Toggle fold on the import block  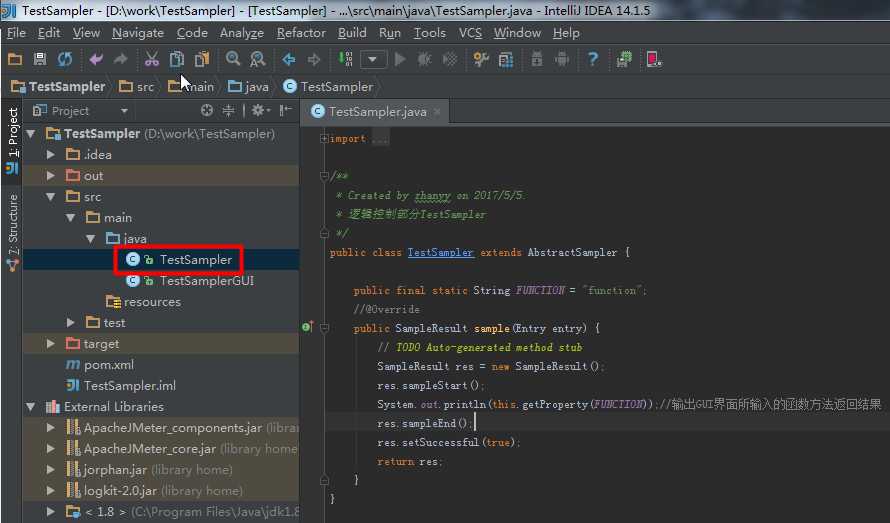[x=324, y=139]
